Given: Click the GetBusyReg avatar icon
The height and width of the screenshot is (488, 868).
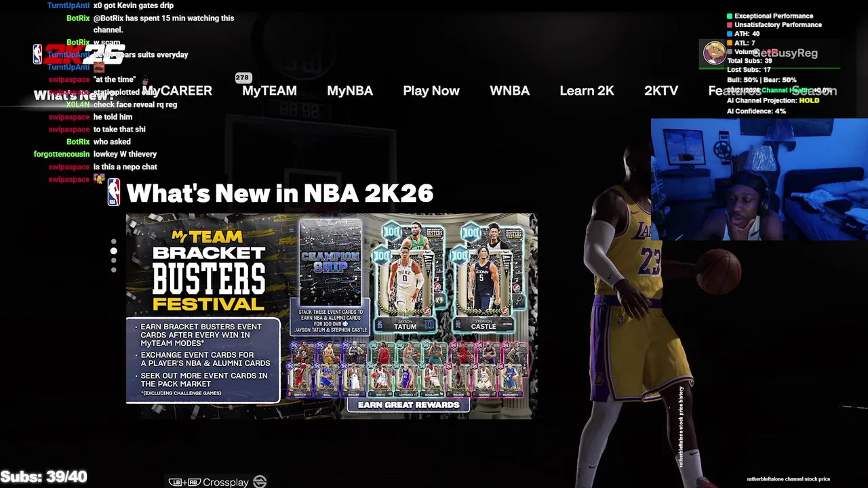Looking at the screenshot, I should tap(713, 53).
